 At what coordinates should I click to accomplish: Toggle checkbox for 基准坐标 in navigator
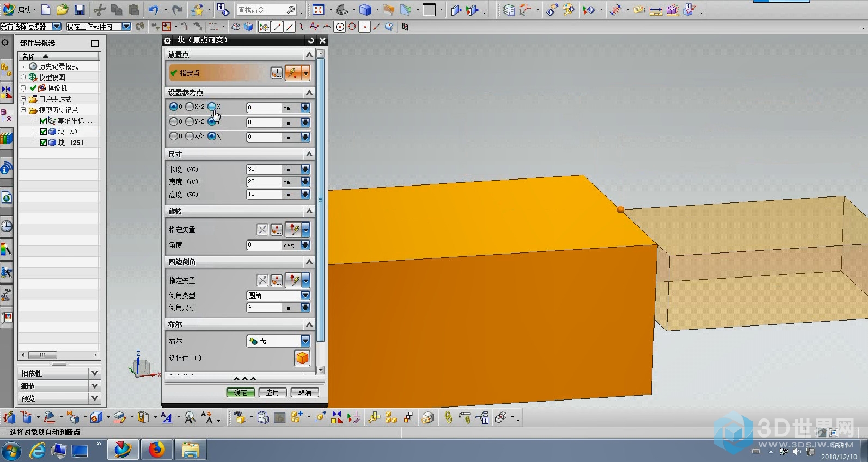(44, 121)
